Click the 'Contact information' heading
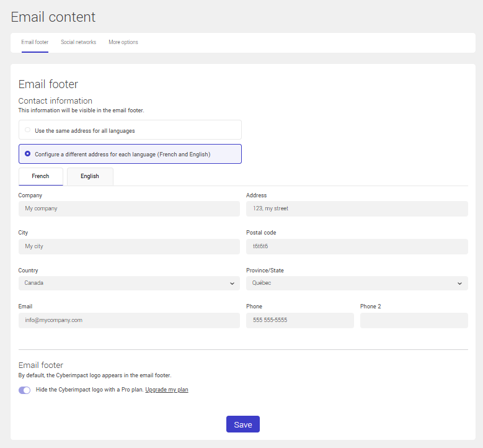Image resolution: width=483 pixels, height=448 pixels. pyautogui.click(x=55, y=101)
